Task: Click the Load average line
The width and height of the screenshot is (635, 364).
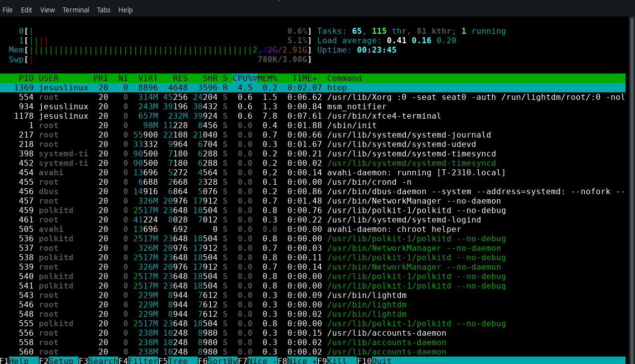Action: [387, 41]
